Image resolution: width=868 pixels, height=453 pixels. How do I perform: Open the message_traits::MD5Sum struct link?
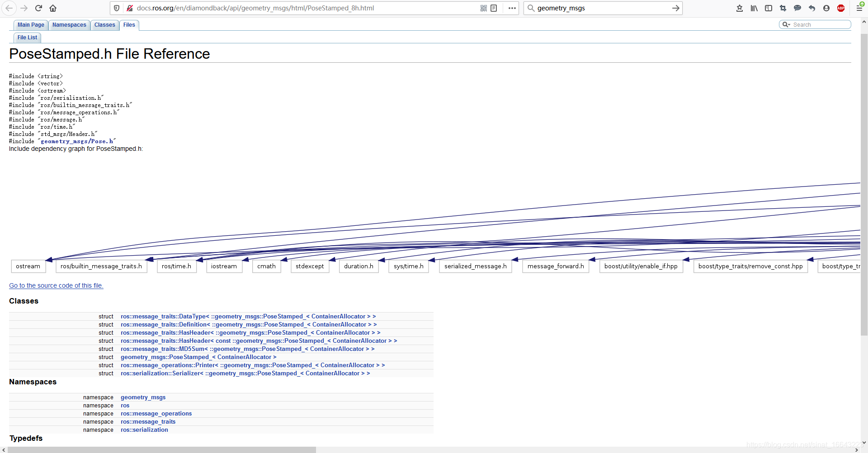pyautogui.click(x=248, y=349)
